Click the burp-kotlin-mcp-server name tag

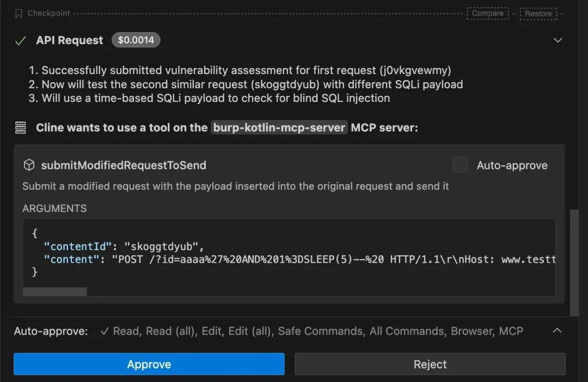coord(279,128)
